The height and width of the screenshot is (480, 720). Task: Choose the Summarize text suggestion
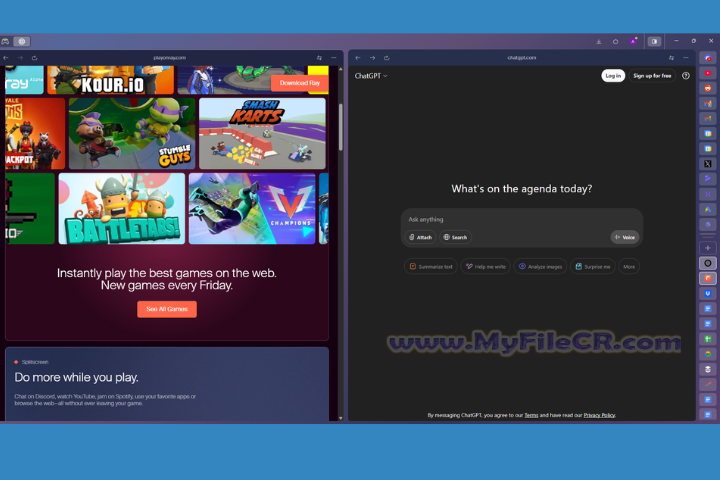[x=431, y=267]
